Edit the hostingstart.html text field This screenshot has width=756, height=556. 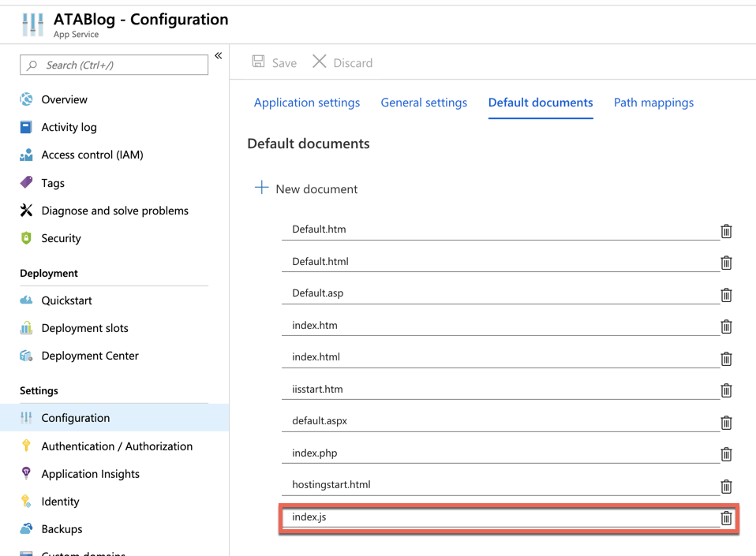(x=500, y=485)
